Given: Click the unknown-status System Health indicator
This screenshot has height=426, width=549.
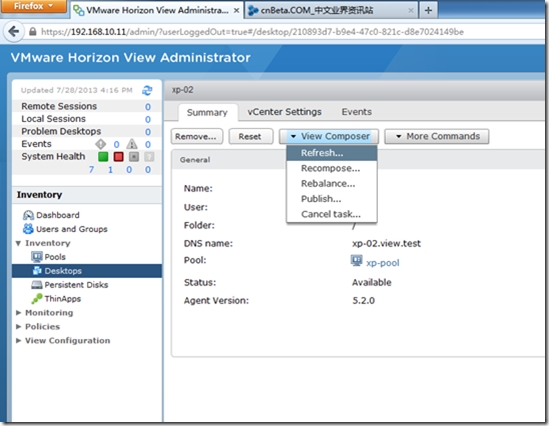Looking at the screenshot, I should tap(149, 156).
